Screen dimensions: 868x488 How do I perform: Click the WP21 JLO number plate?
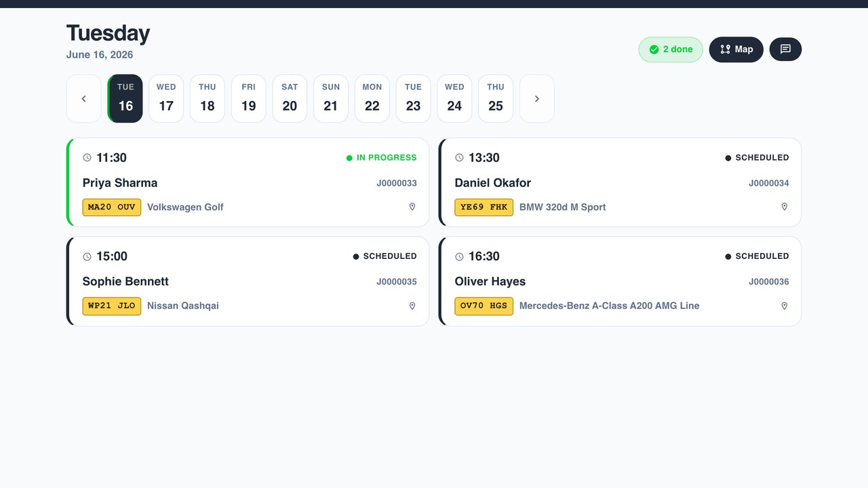pos(112,306)
